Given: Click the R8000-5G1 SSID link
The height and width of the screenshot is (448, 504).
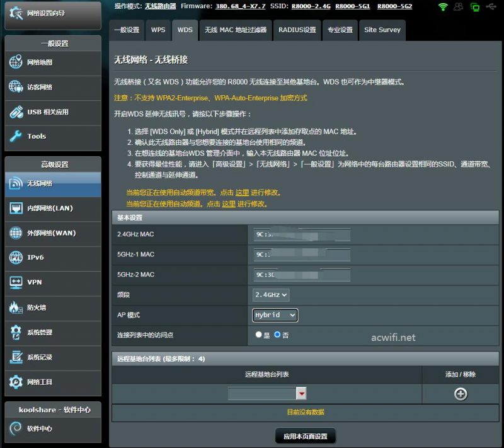Looking at the screenshot, I should pyautogui.click(x=353, y=6).
